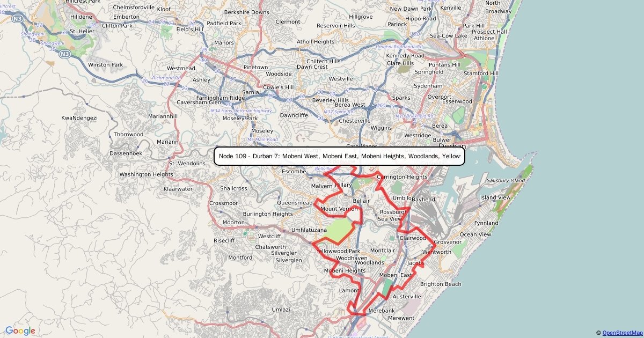Screen dimensions: 644x338
Task: Click the Montclair label
Action: [383, 251]
